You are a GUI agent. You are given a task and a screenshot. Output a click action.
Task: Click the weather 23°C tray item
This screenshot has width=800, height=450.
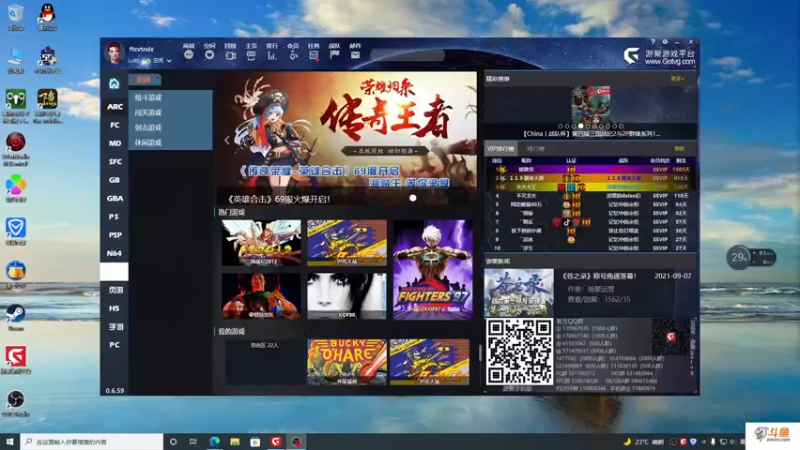[x=643, y=442]
